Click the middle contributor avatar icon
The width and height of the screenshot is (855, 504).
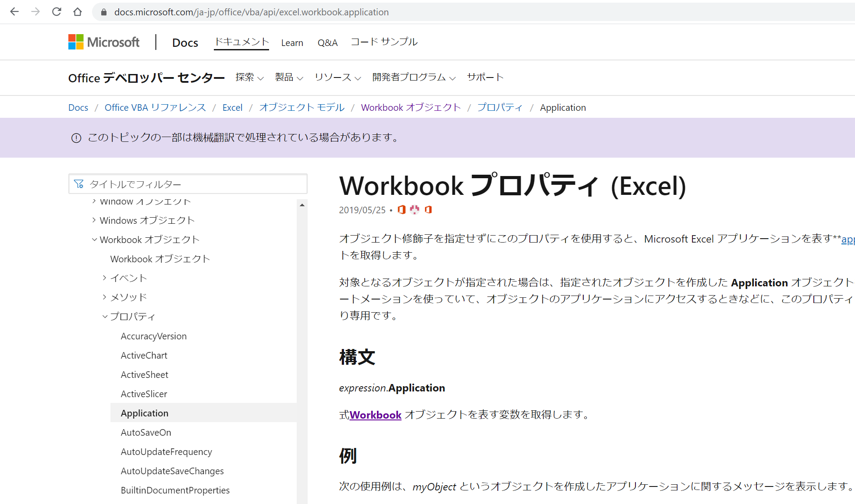415,210
